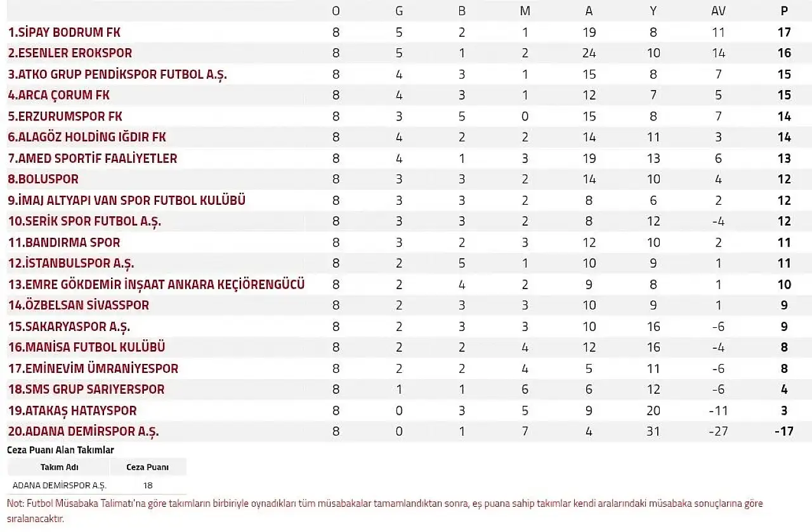Click the AV goal difference column header
Viewport: 812px width, 532px height.
coord(718,11)
